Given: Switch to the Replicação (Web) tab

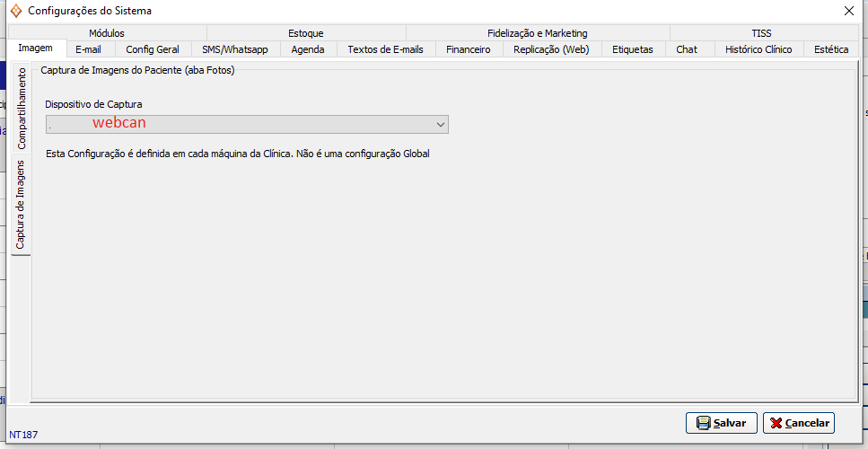Looking at the screenshot, I should tap(550, 49).
